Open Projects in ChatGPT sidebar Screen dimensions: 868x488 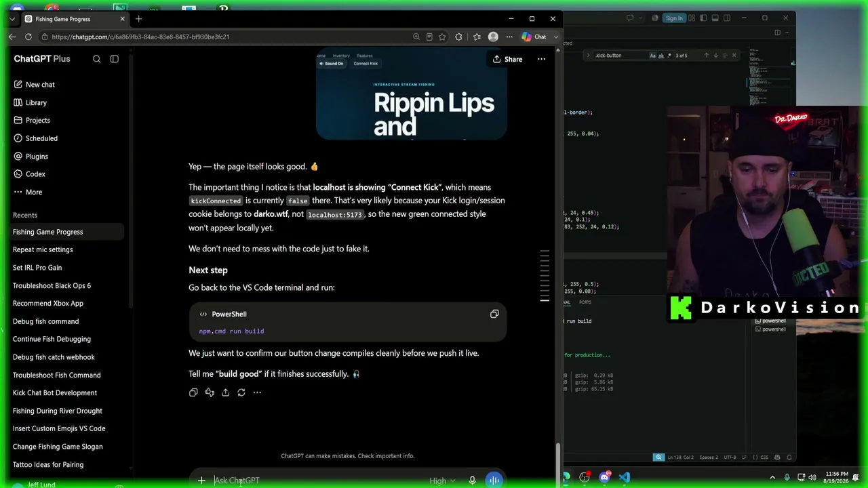click(x=37, y=121)
